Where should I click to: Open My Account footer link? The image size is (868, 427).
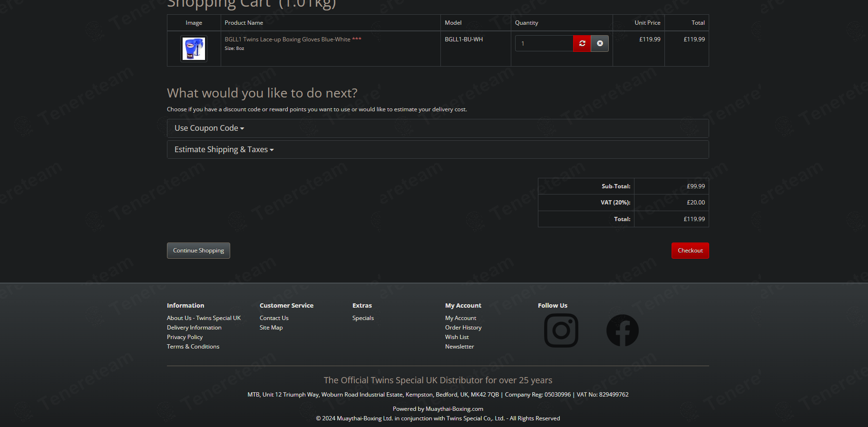point(460,318)
